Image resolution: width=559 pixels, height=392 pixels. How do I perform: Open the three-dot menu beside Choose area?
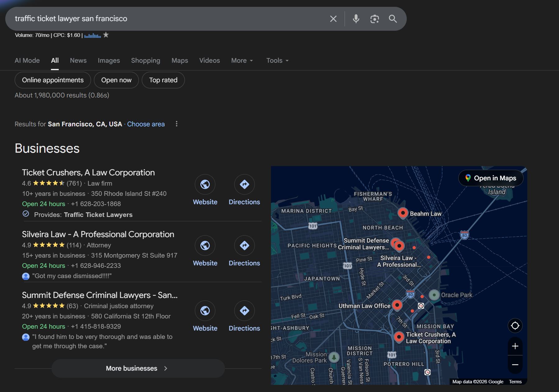176,124
